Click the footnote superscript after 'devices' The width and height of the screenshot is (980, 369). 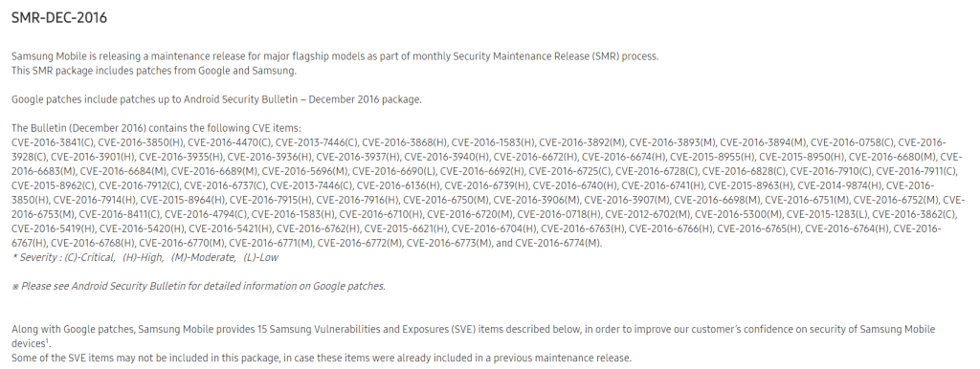point(47,341)
